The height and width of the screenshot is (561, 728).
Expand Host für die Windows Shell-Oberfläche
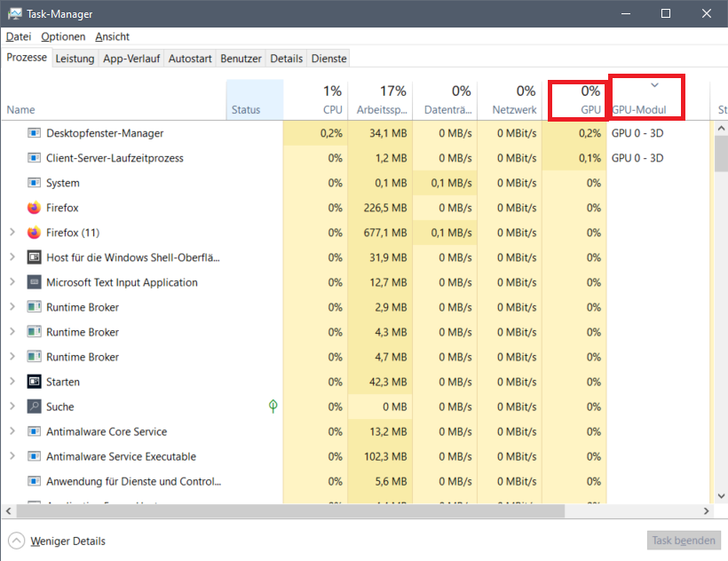coord(12,257)
